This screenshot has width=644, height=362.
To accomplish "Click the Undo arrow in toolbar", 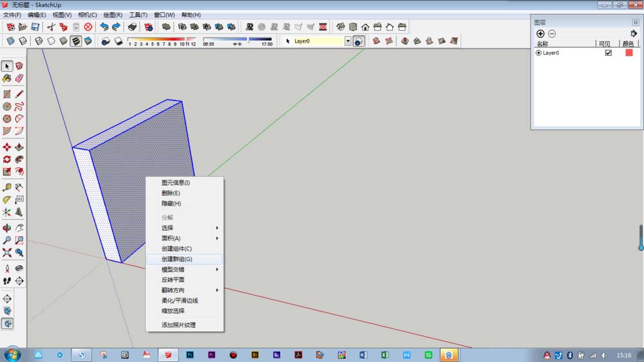I will coord(104,27).
